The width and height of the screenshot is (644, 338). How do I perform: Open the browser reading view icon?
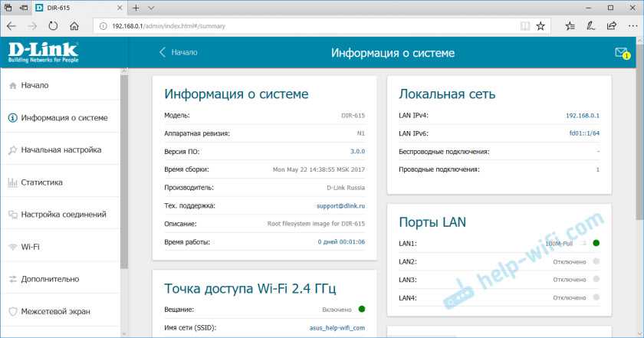coord(524,25)
